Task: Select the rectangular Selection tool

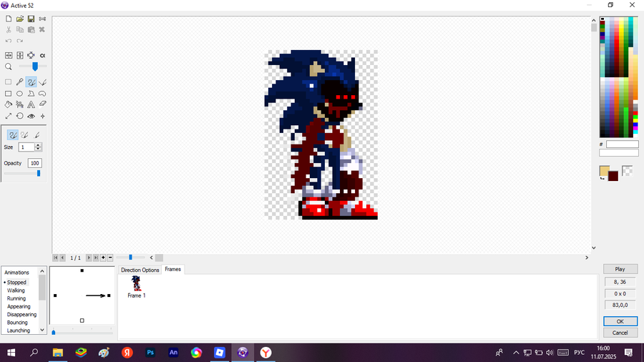Action: (8, 82)
